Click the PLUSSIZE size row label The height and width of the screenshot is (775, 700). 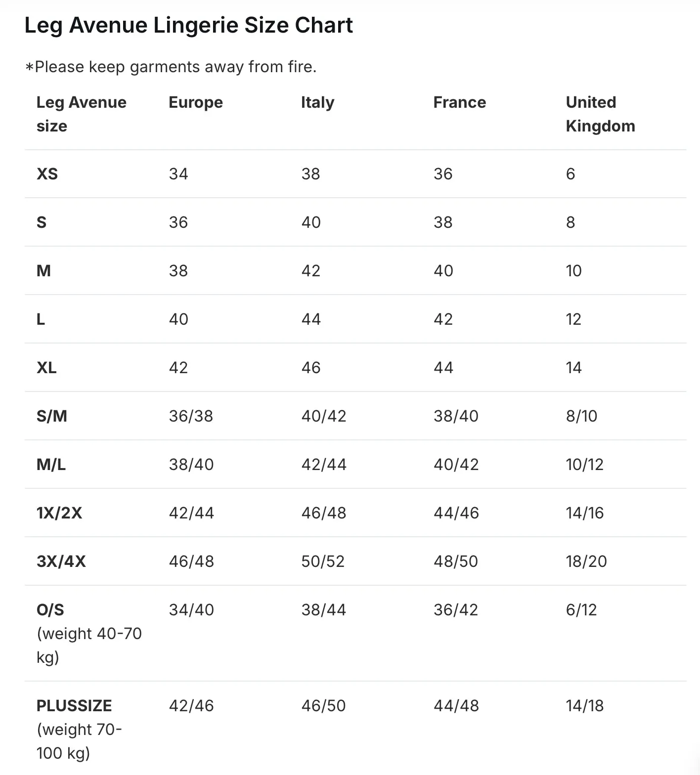(74, 706)
